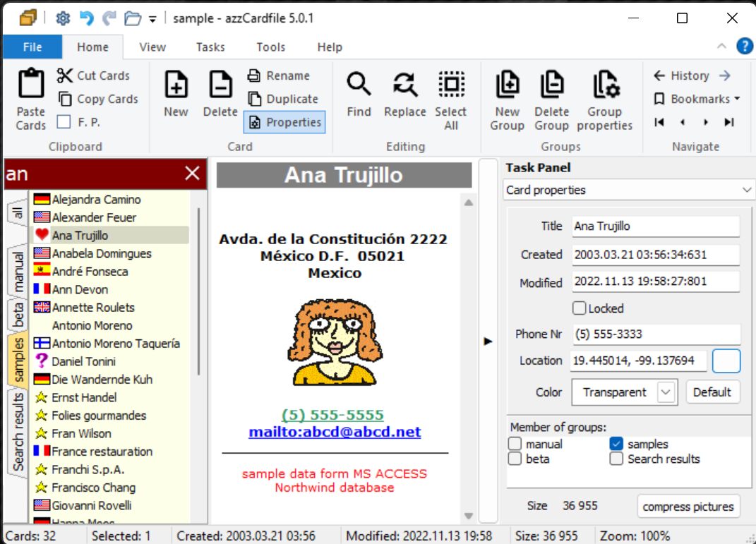Select Alejandra Camino card in list
This screenshot has width=756, height=544.
point(111,199)
